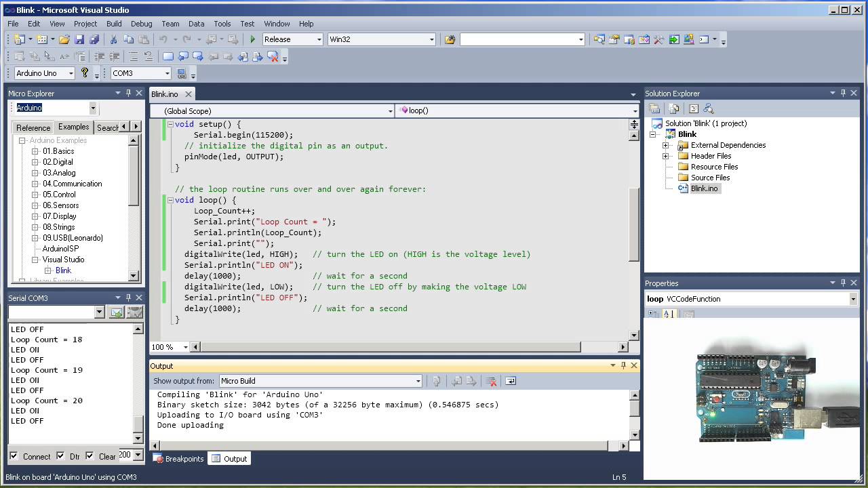868x488 pixels.
Task: Click the Serial COM3 output scrollbar thumb
Action: click(x=138, y=425)
